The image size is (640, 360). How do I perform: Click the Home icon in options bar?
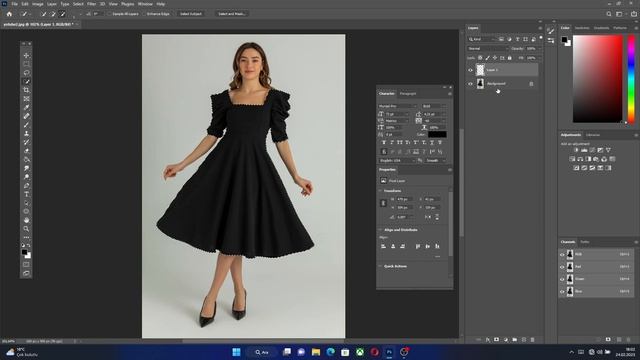[x=9, y=14]
